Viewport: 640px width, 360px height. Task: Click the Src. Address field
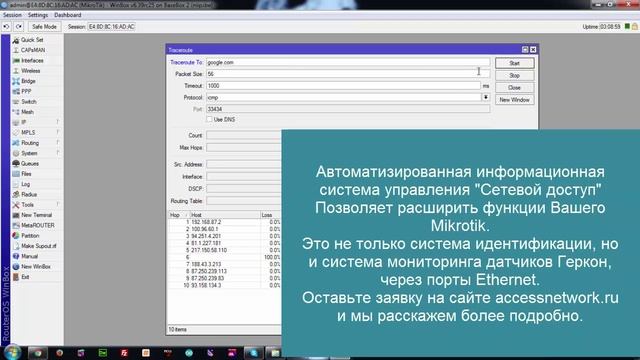244,164
